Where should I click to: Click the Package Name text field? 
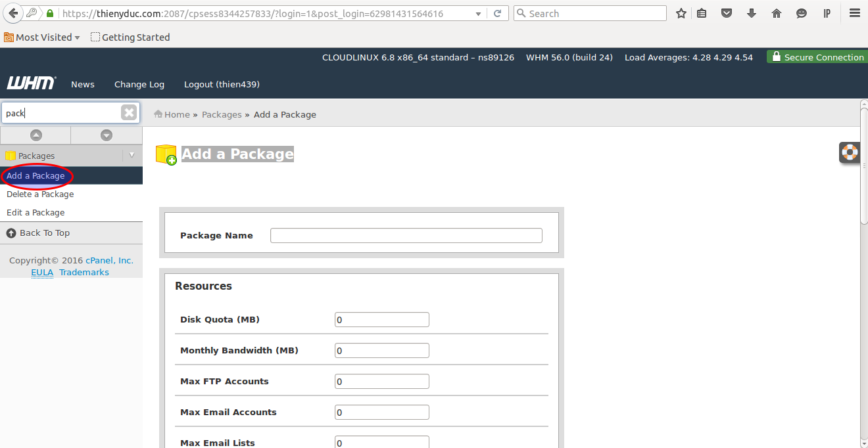[406, 235]
